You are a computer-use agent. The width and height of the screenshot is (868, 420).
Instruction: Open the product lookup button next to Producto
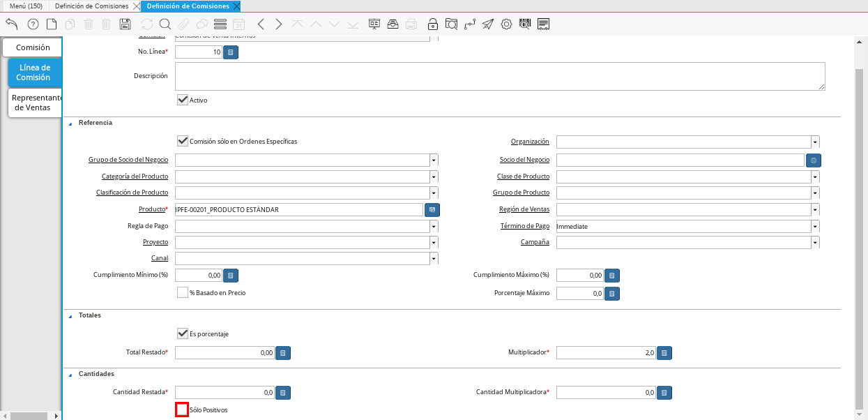[x=432, y=209]
